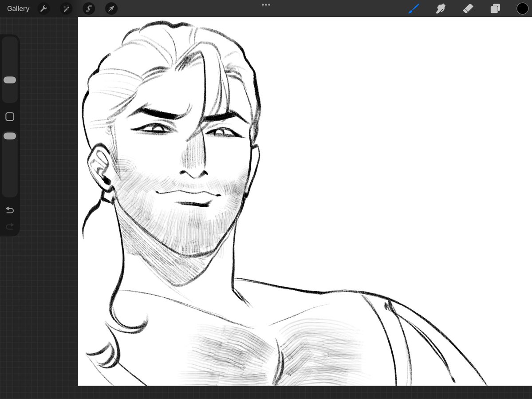Tap the active blue Brush tool indicator

tap(414, 8)
